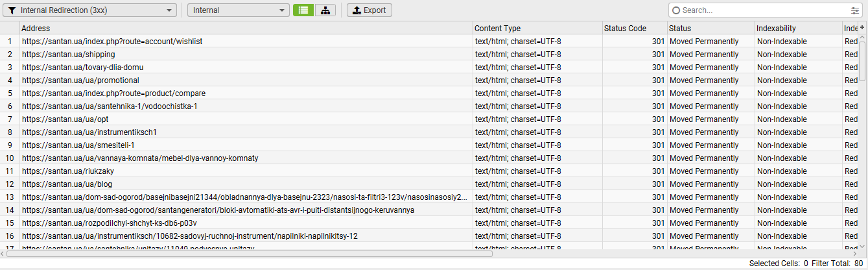The width and height of the screenshot is (868, 270).
Task: Click the search magnifier icon
Action: tap(677, 10)
